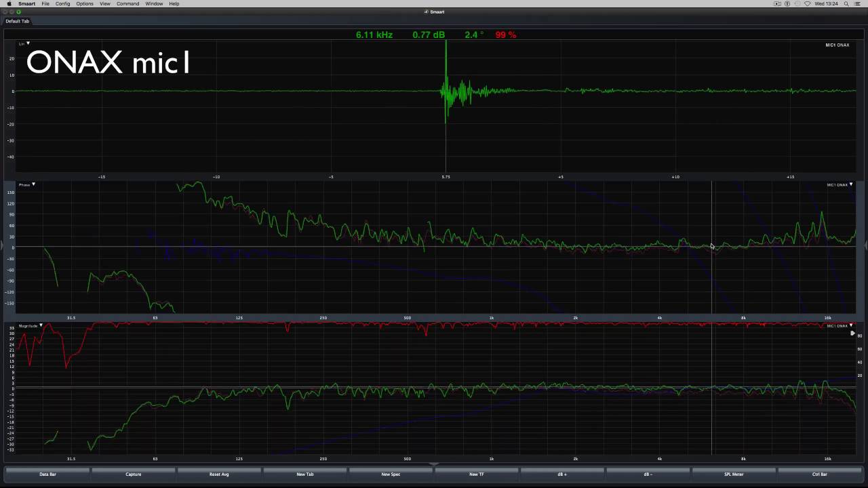The height and width of the screenshot is (488, 868).
Task: Open the Apple menu
Action: click(x=9, y=3)
